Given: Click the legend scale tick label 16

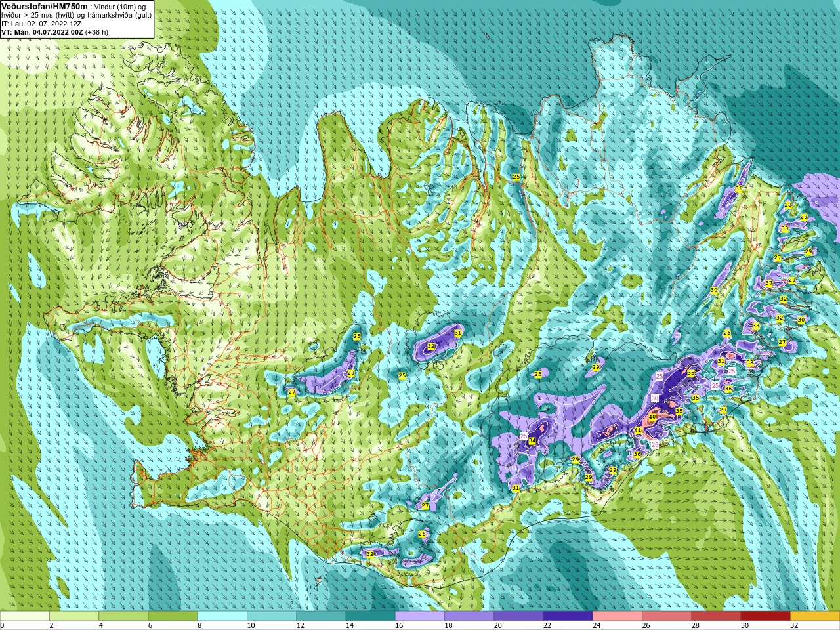Looking at the screenshot, I should (399, 625).
